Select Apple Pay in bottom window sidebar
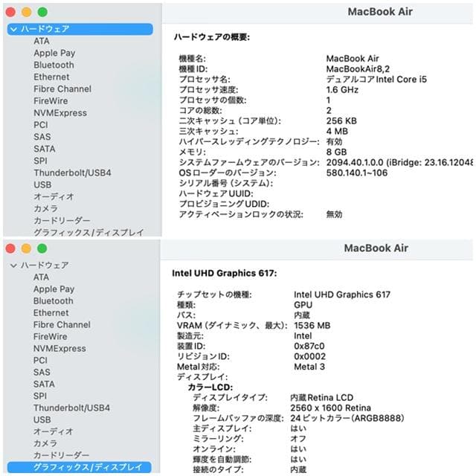Image resolution: width=476 pixels, height=476 pixels. point(54,289)
